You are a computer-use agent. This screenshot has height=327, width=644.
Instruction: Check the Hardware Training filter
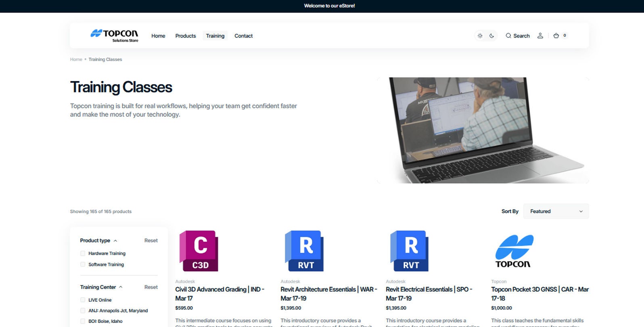click(83, 254)
